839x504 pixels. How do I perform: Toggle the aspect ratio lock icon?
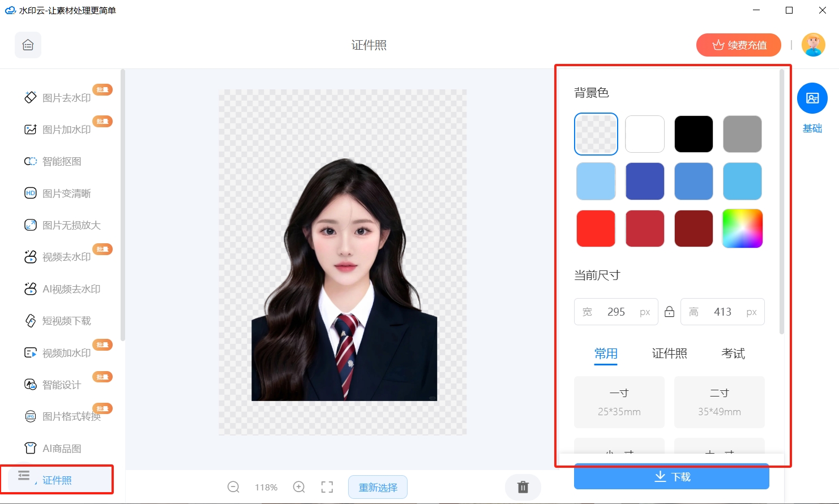pyautogui.click(x=669, y=312)
